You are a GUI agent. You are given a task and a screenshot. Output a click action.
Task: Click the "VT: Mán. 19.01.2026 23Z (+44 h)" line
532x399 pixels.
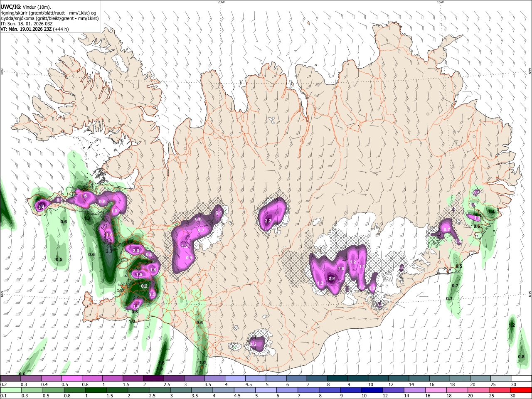pyautogui.click(x=34, y=29)
